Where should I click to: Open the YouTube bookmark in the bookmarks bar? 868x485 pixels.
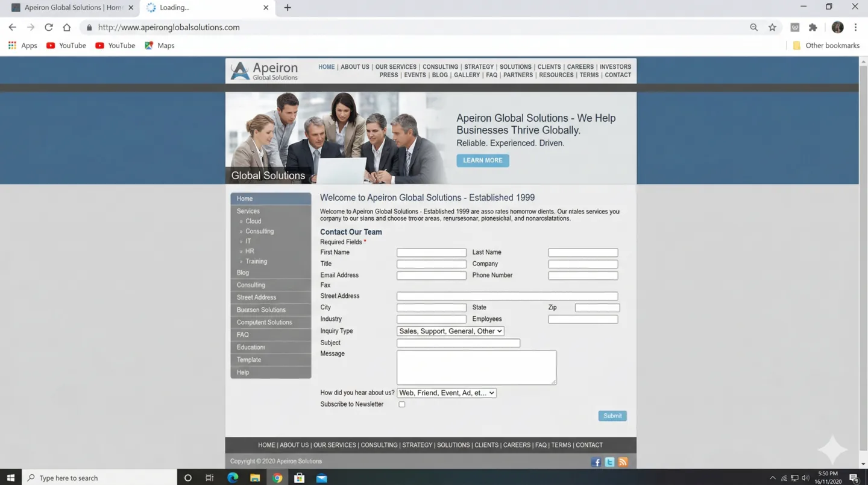[x=66, y=45]
